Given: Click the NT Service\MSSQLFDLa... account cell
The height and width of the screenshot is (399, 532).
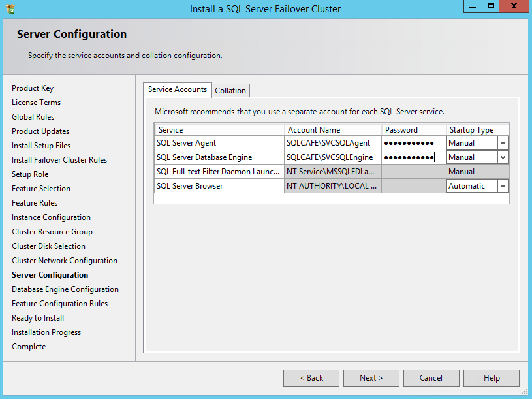Looking at the screenshot, I should click(333, 172).
